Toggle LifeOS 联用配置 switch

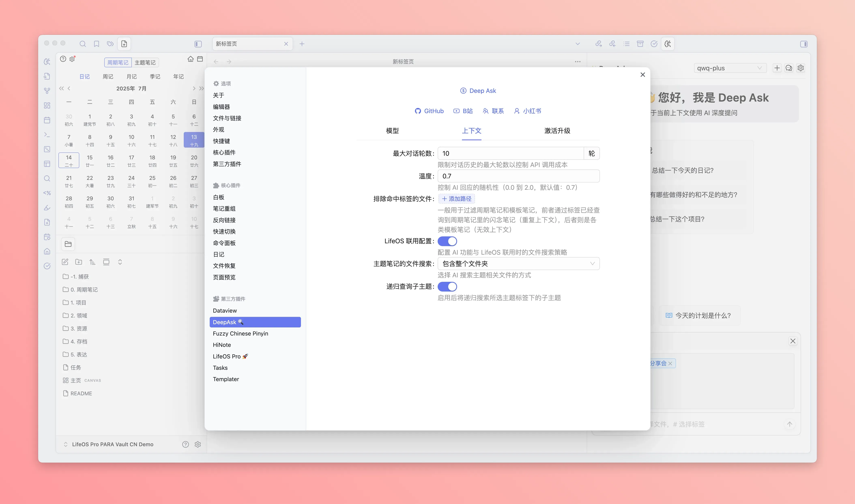[x=447, y=241]
